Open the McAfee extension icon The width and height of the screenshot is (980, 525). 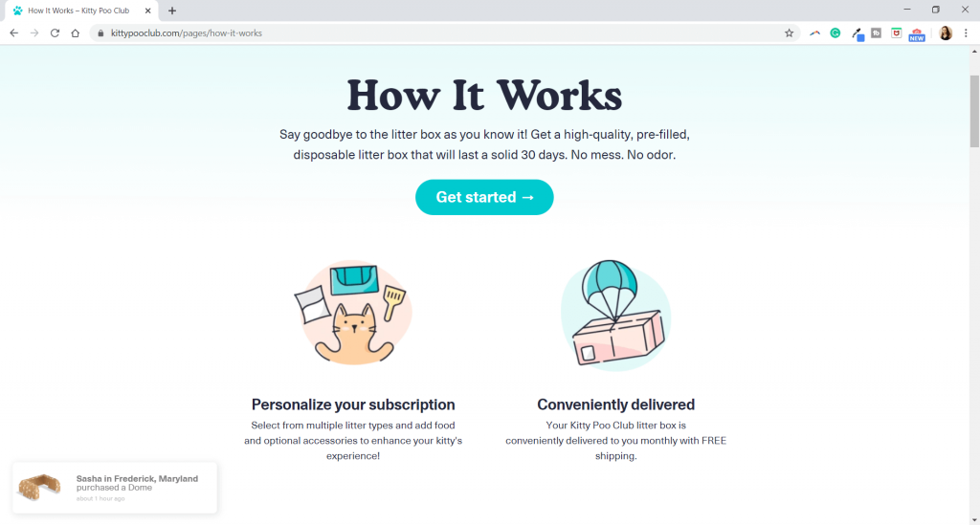click(896, 33)
